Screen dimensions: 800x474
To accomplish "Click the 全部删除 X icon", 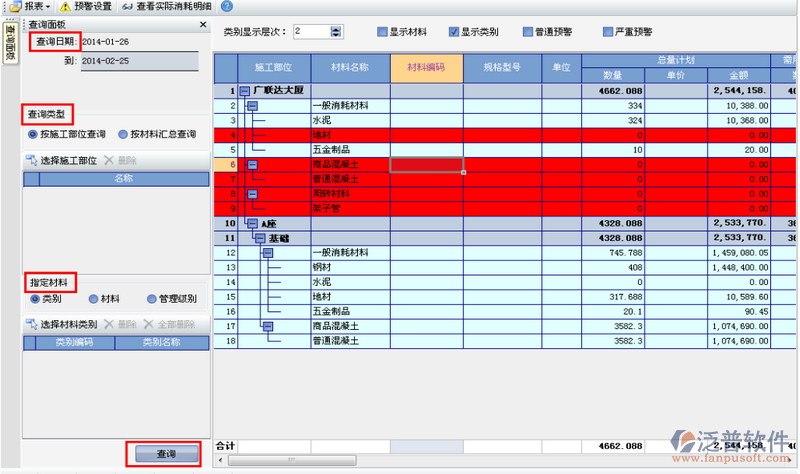I will coord(148,325).
